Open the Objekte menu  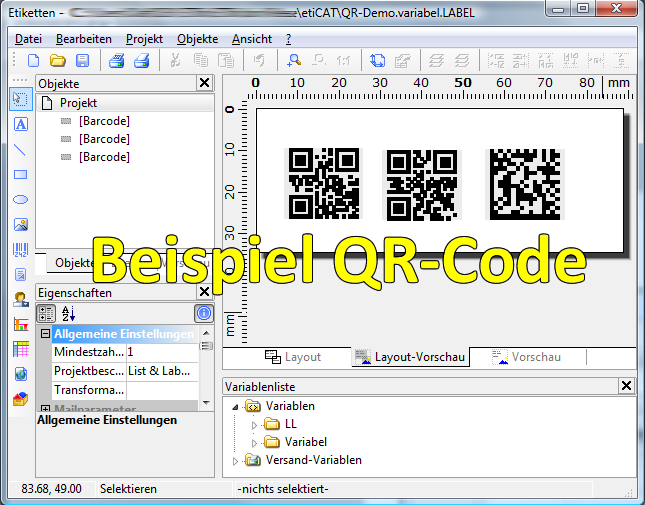pyautogui.click(x=197, y=39)
